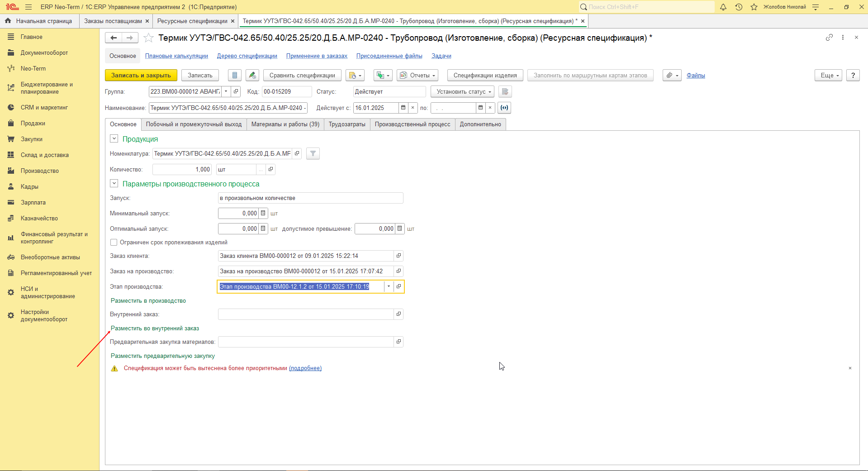This screenshot has width=868, height=471.
Task: Go forward with the right arrow button
Action: pos(130,38)
